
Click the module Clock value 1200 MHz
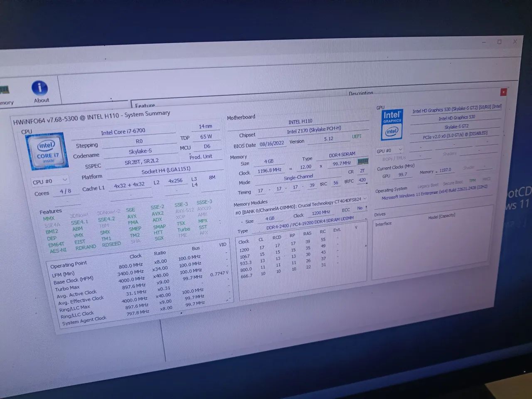[321, 213]
